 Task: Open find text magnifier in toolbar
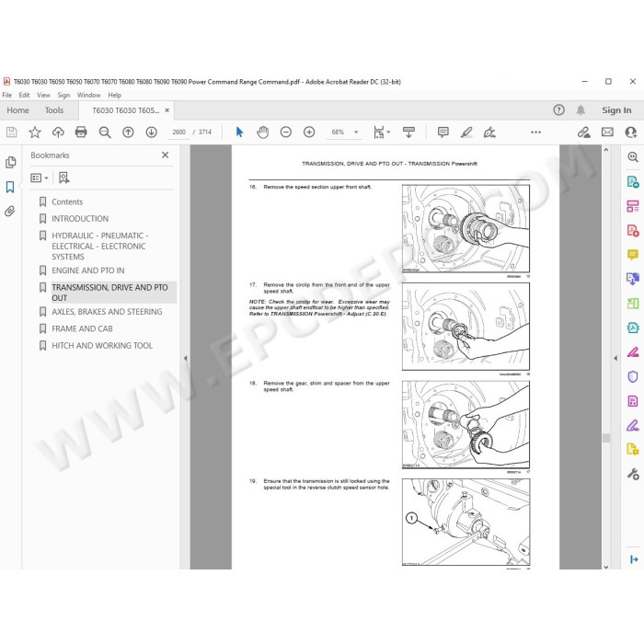coord(105,132)
